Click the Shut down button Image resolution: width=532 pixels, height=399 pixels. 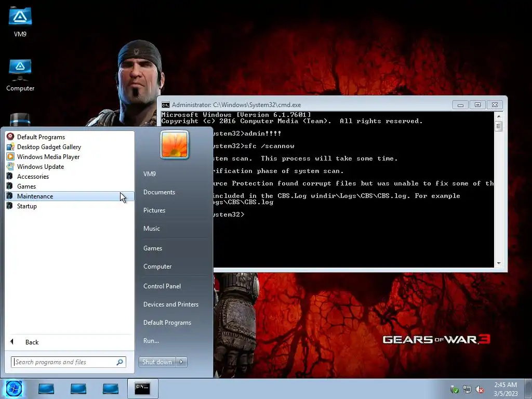157,362
